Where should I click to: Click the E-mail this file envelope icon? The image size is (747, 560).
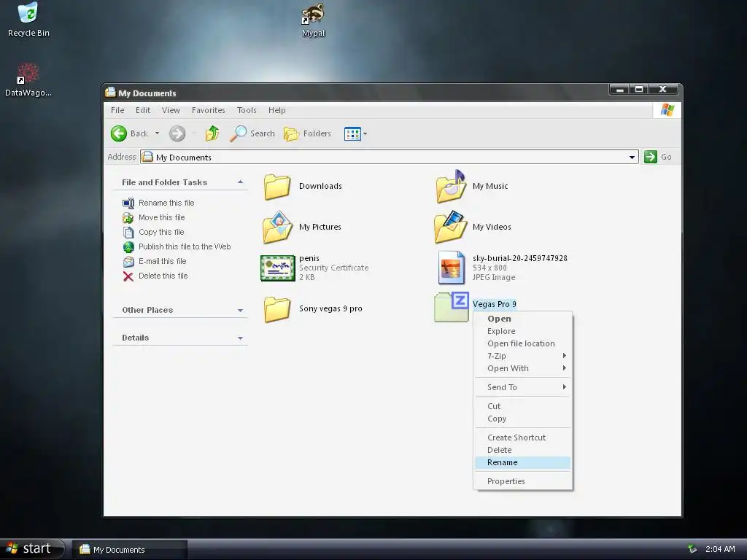coord(128,262)
